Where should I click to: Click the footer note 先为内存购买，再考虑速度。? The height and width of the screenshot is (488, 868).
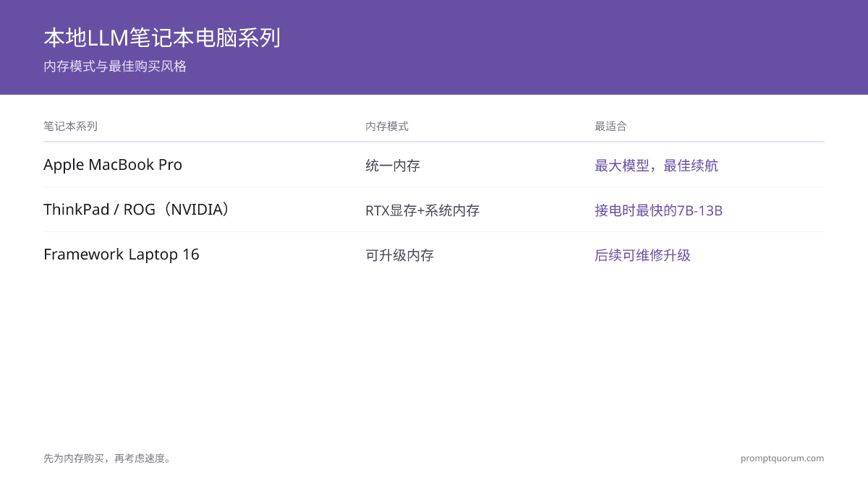pyautogui.click(x=108, y=458)
